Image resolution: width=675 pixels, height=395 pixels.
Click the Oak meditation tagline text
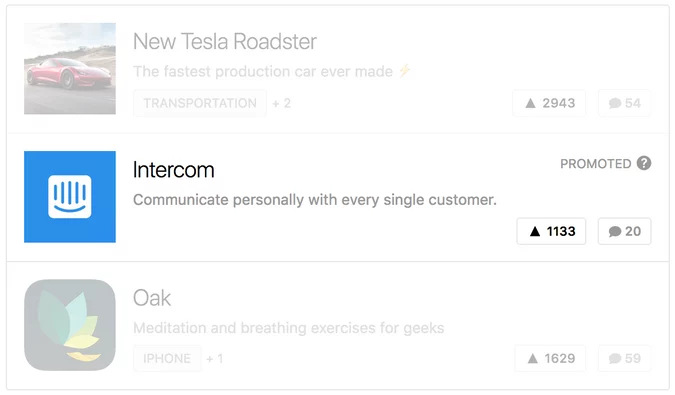pos(288,328)
